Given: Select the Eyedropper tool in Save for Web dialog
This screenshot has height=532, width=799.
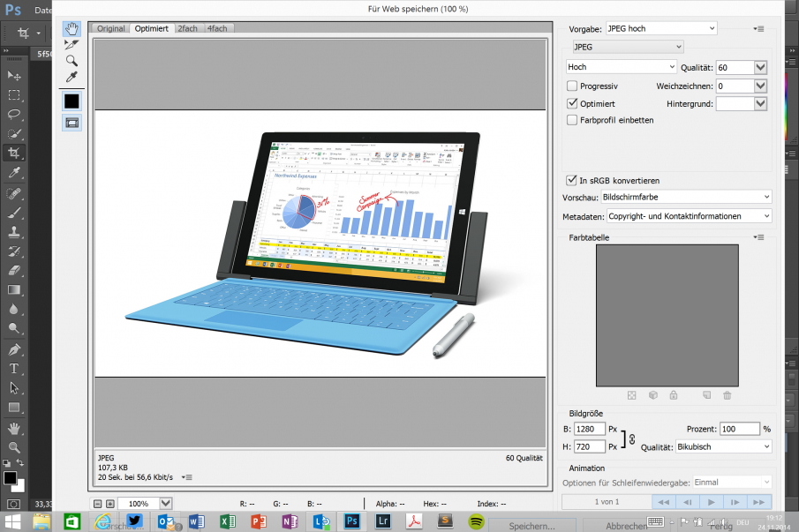Looking at the screenshot, I should (x=72, y=77).
